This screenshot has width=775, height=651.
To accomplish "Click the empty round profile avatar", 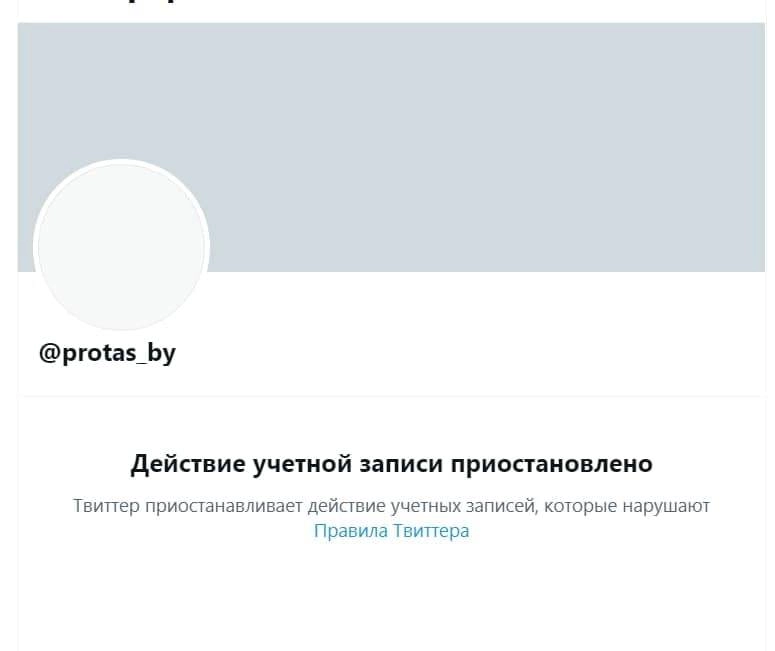I will tap(122, 246).
